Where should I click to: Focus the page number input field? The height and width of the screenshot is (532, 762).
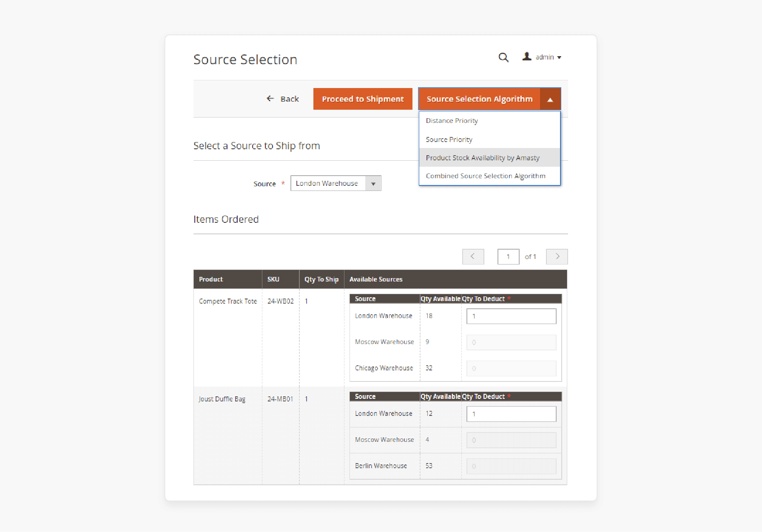(x=508, y=256)
